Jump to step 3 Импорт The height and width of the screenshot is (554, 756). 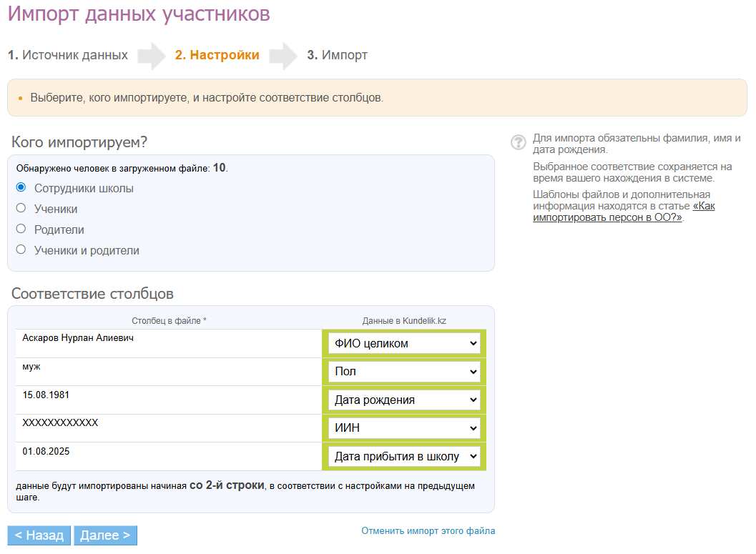click(337, 55)
